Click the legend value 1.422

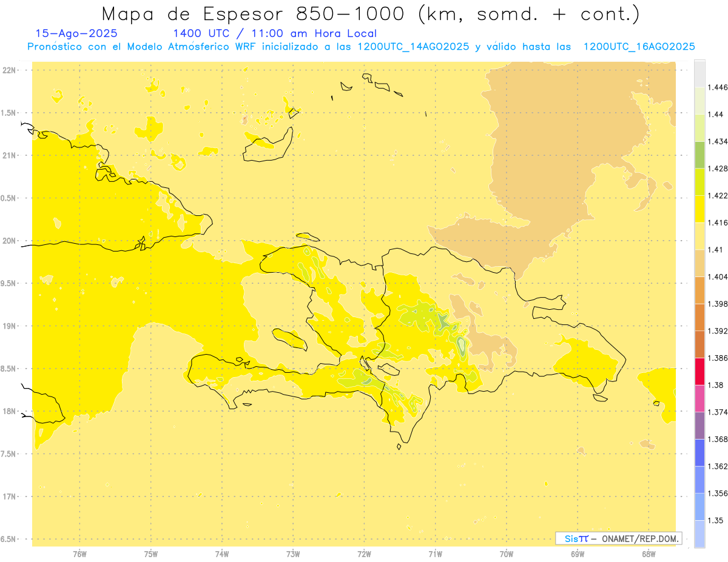click(718, 195)
